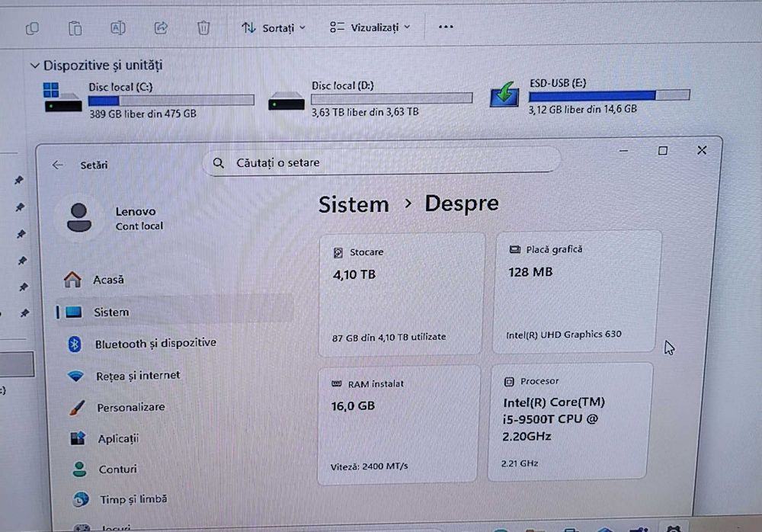Click the Paste icon in Explorer toolbar
762x532 pixels.
[x=75, y=29]
